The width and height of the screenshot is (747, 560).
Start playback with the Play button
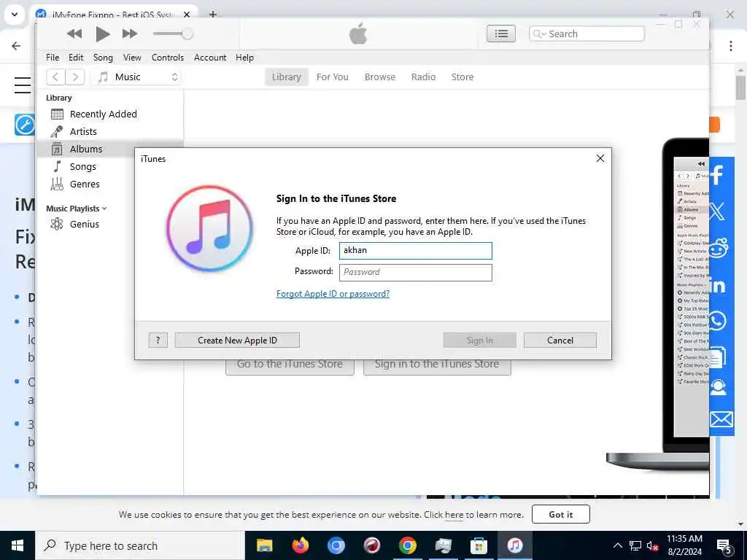[x=102, y=34]
